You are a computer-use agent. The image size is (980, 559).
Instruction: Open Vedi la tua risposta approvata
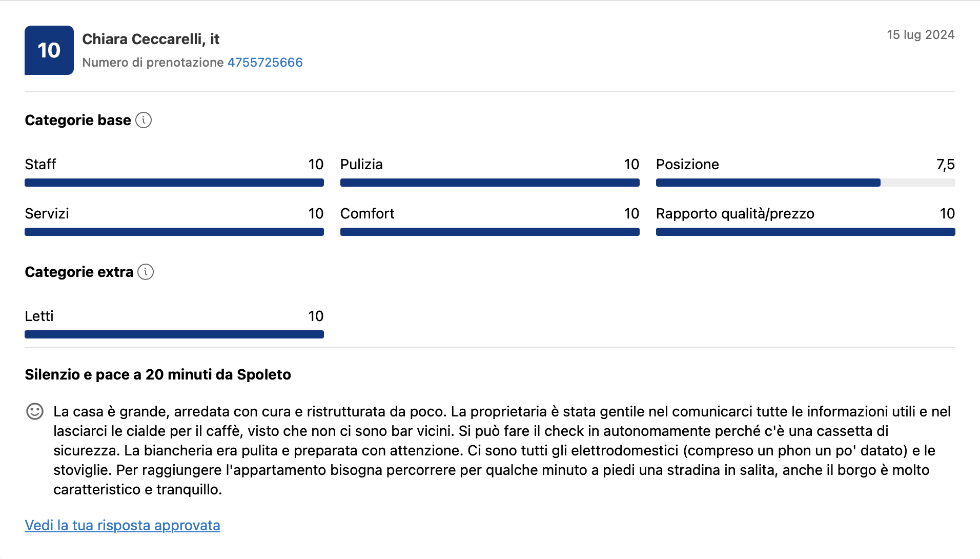122,525
